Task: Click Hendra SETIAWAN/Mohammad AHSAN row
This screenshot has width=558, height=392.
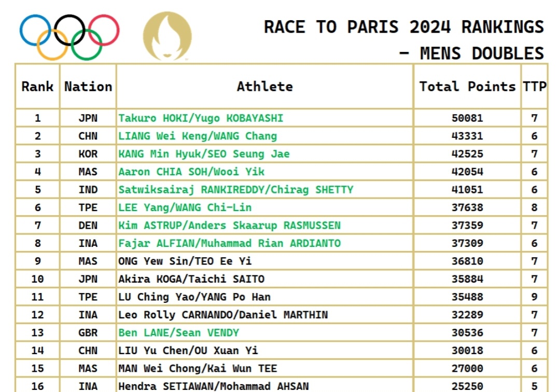Action: point(281,386)
